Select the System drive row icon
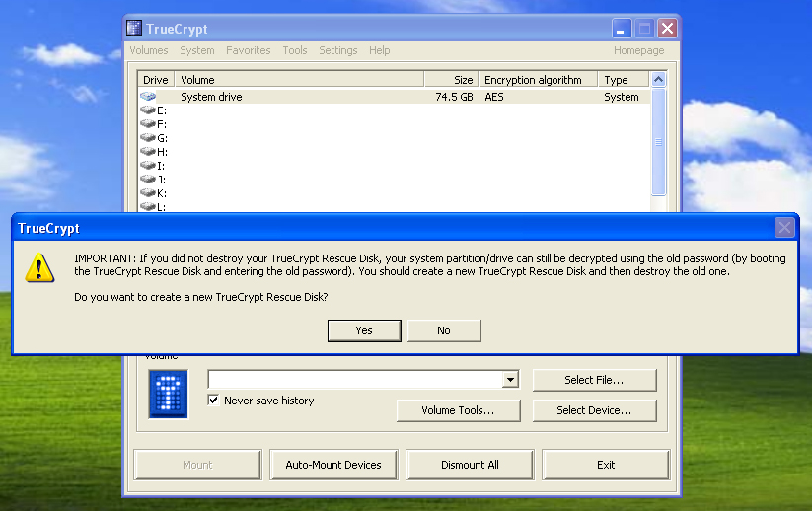The height and width of the screenshot is (511, 812). [148, 97]
